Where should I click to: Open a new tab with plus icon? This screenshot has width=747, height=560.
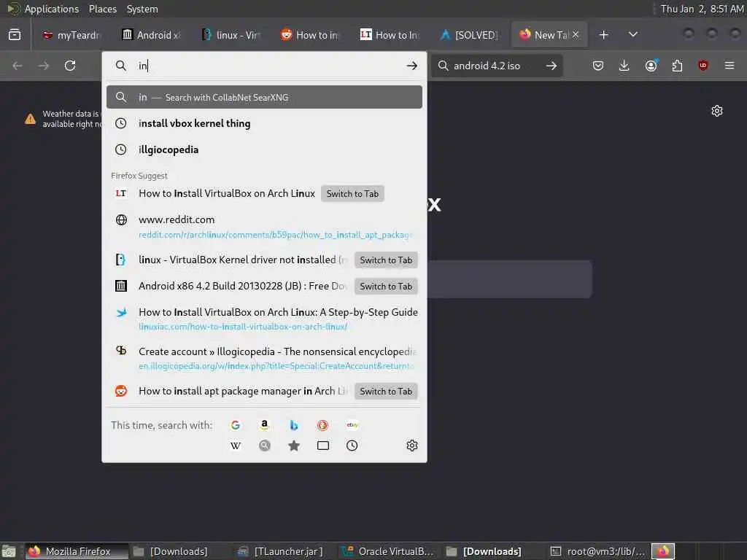pyautogui.click(x=603, y=35)
